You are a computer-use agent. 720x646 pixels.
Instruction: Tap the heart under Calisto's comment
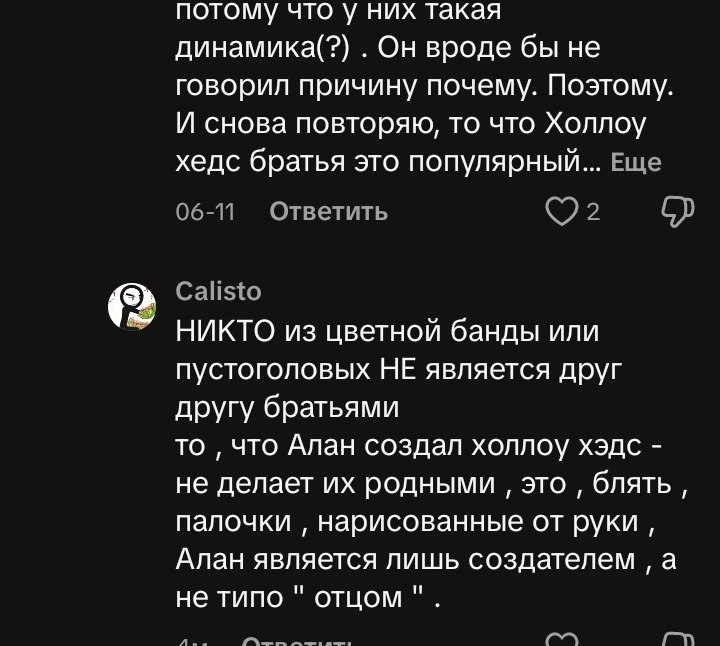561,640
